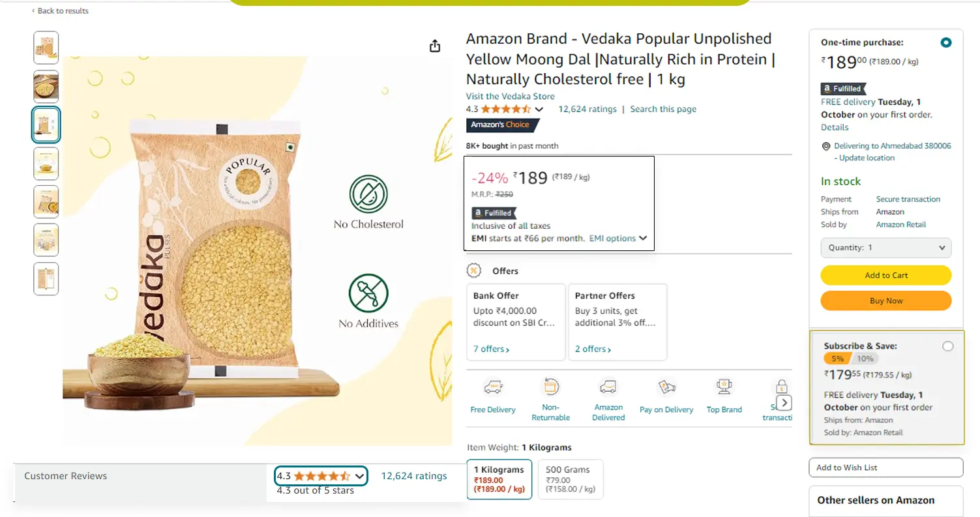The width and height of the screenshot is (980, 517).
Task: Choose the 500 Grams weight option
Action: (x=568, y=479)
